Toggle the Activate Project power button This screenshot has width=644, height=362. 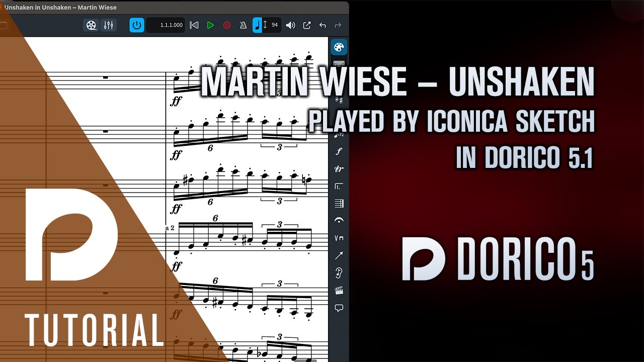click(x=137, y=25)
